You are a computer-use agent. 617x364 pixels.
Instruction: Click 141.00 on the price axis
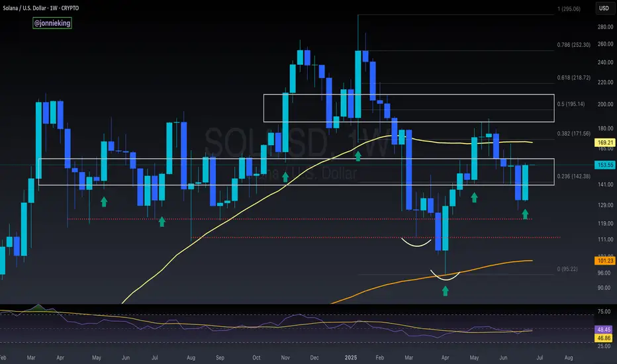click(x=605, y=184)
